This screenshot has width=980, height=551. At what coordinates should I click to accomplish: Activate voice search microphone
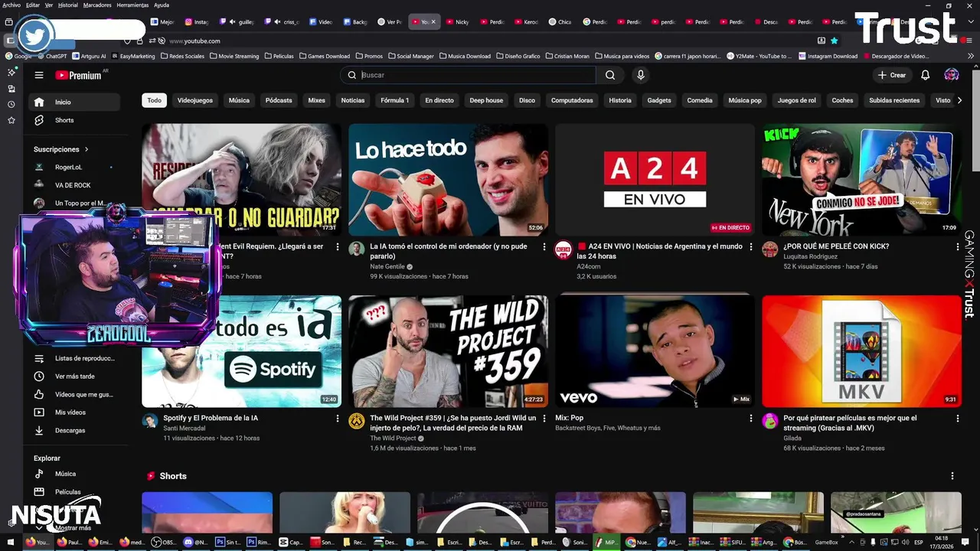click(x=641, y=75)
